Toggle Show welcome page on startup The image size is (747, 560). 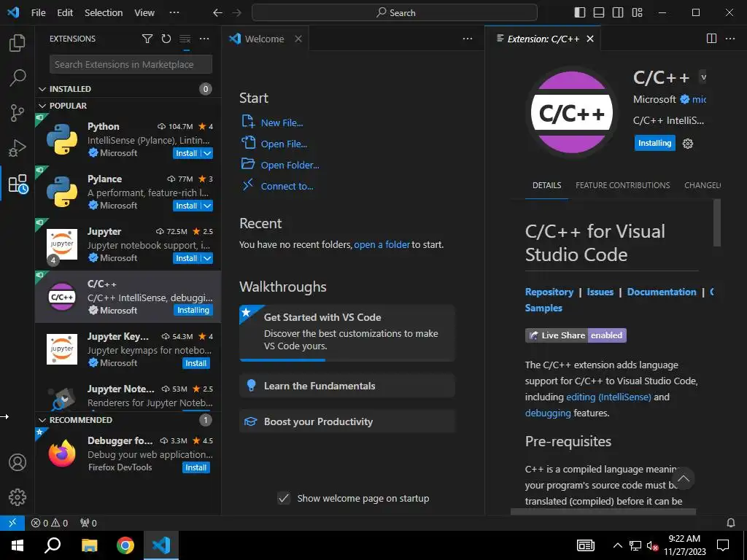point(284,498)
